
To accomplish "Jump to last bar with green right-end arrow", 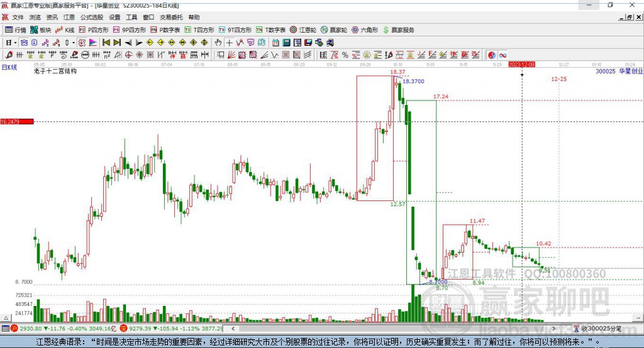I will coord(117,43).
